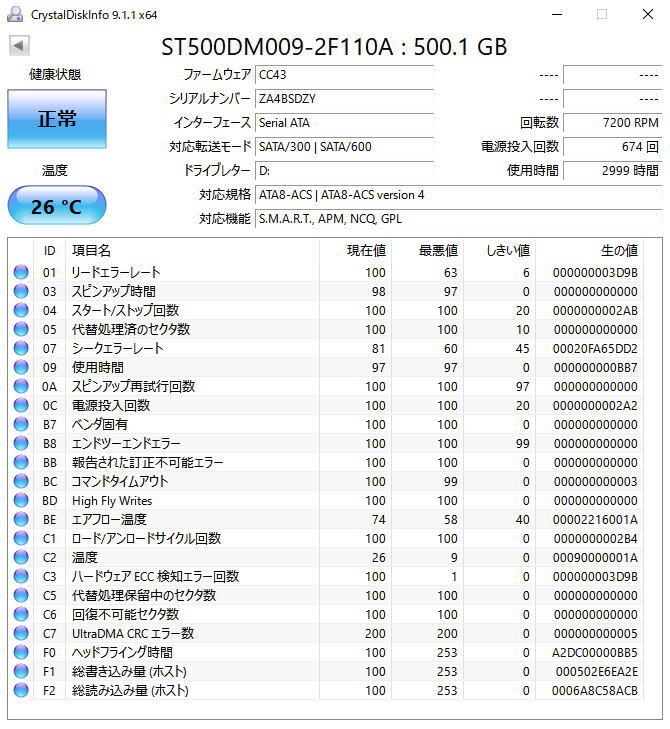The width and height of the screenshot is (670, 729).
Task: Click status dot for C6 回復不可能セクタ数
Action: click(x=21, y=614)
